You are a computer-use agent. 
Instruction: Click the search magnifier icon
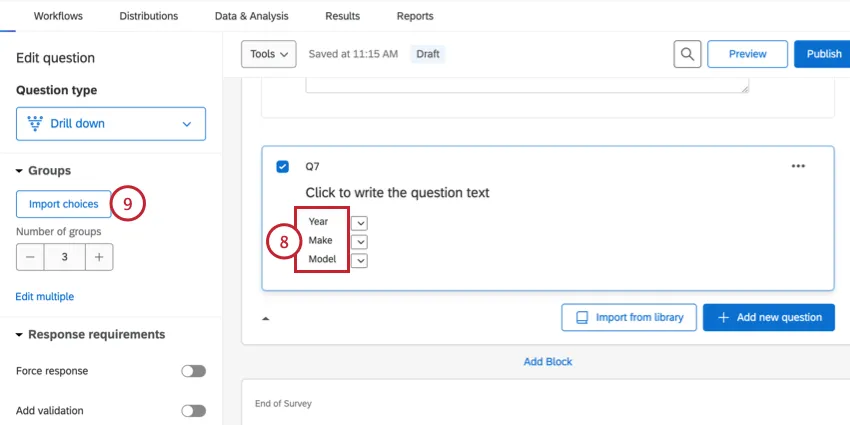coord(687,54)
